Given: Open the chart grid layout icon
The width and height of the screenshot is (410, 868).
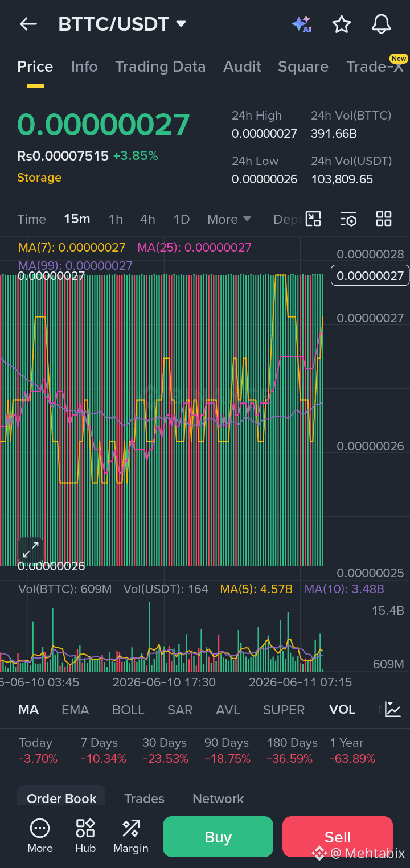Looking at the screenshot, I should click(x=384, y=219).
